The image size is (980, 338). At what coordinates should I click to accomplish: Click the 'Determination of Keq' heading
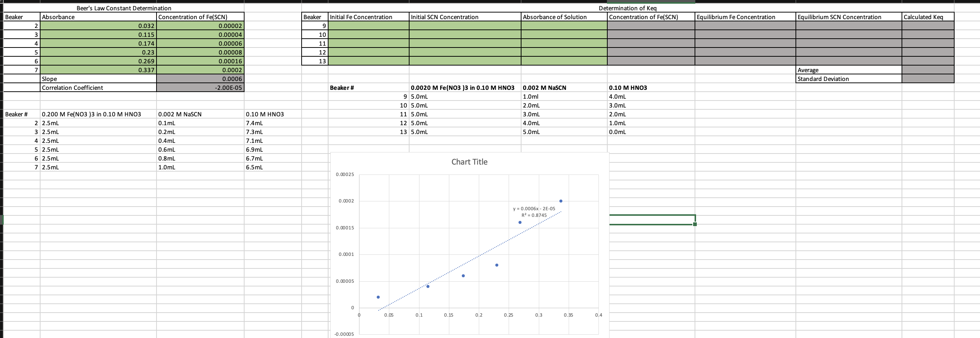click(x=627, y=8)
